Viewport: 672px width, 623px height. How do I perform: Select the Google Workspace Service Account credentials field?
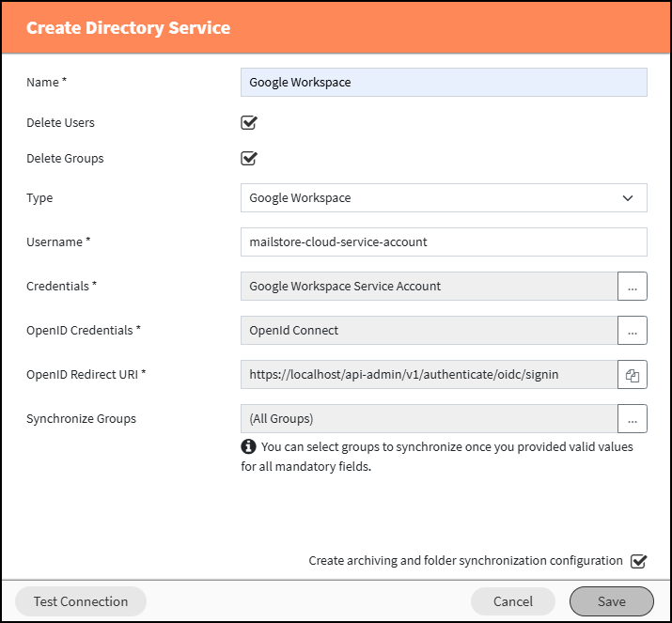pyautogui.click(x=429, y=287)
